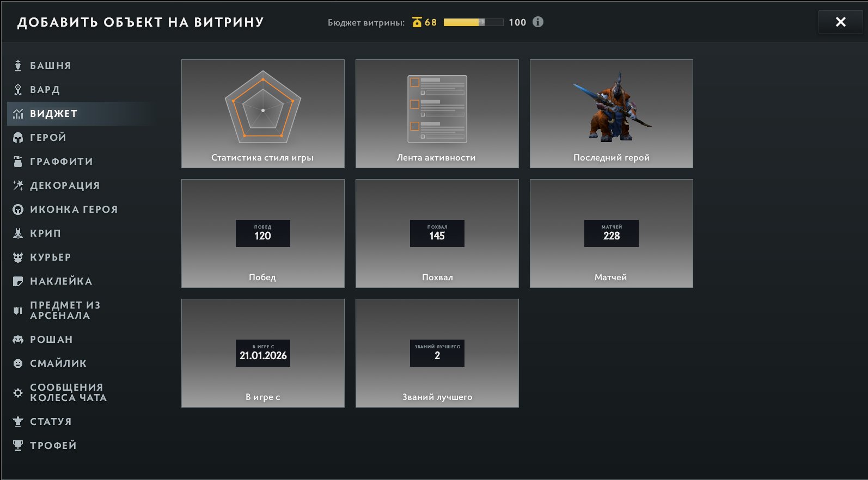Click the courier icon beside Курьер
This screenshot has height=480, width=868.
point(18,257)
